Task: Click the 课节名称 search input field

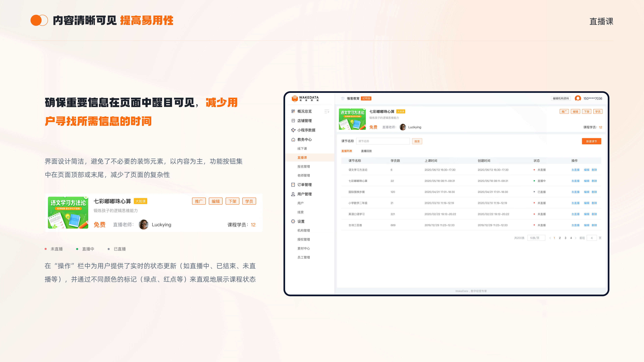Action: 383,141
